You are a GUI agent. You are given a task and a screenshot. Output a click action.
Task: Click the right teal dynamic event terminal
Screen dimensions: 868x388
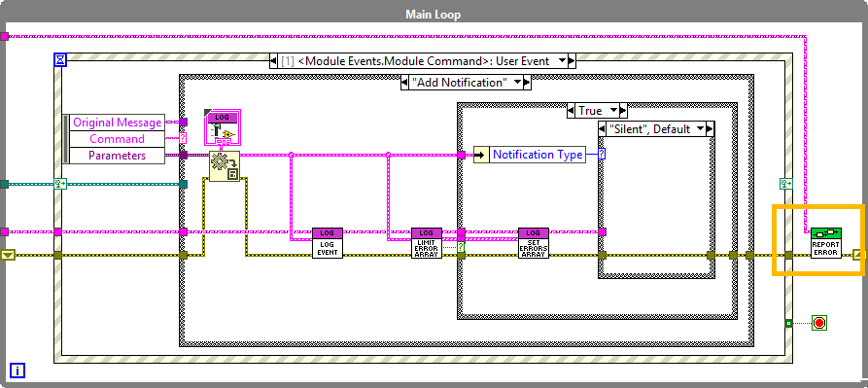point(785,184)
